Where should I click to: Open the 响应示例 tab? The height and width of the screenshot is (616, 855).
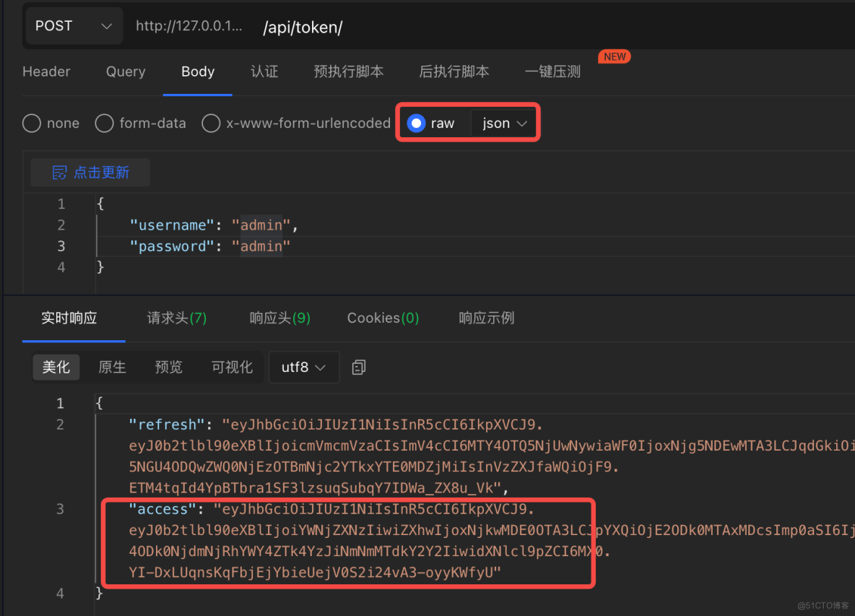[x=487, y=318]
